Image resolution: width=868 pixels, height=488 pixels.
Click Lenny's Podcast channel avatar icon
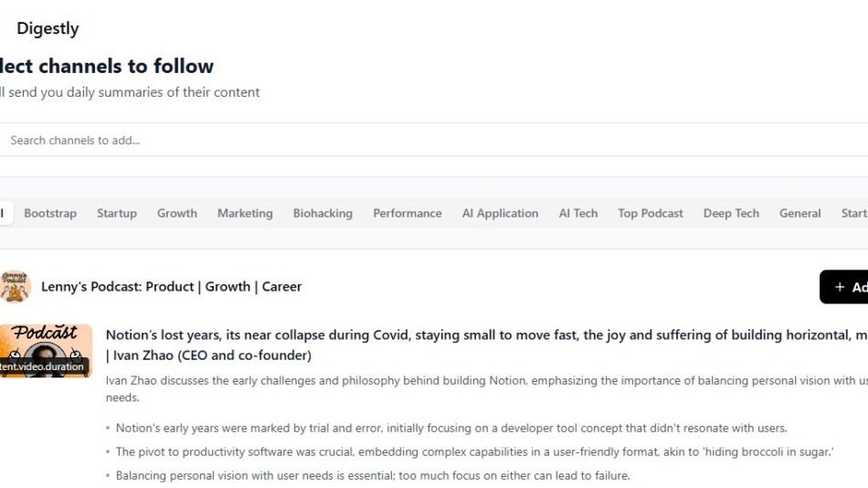click(x=16, y=286)
